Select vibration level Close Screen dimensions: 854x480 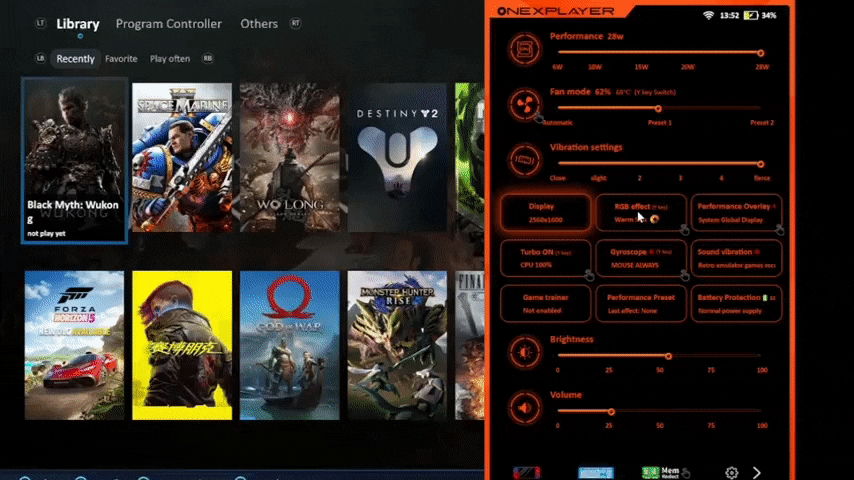tap(557, 178)
